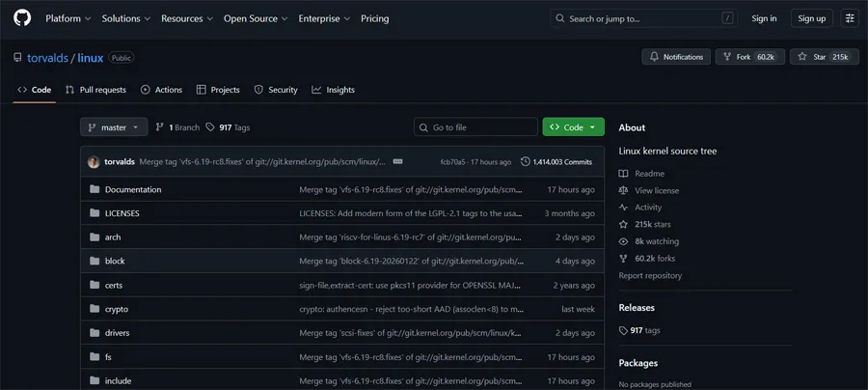868x390 pixels.
Task: Click the Releases heading link
Action: click(637, 307)
